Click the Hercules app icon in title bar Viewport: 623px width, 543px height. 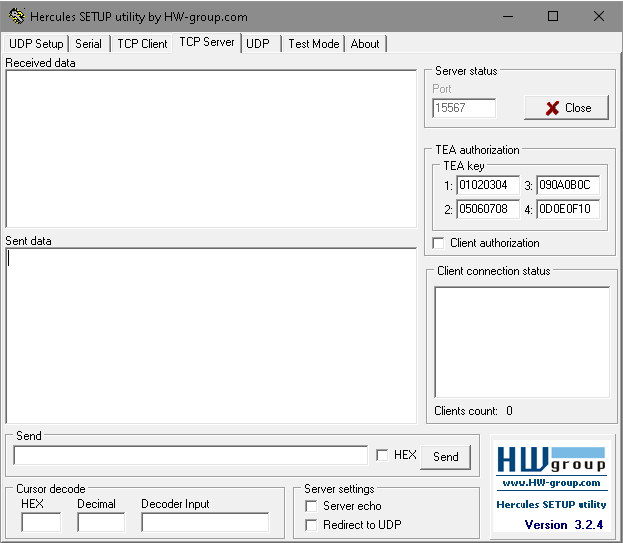point(16,16)
